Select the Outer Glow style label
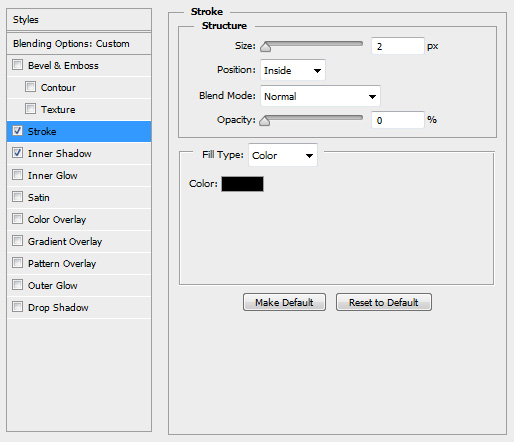Screen dimensions: 514x442 click(53, 286)
